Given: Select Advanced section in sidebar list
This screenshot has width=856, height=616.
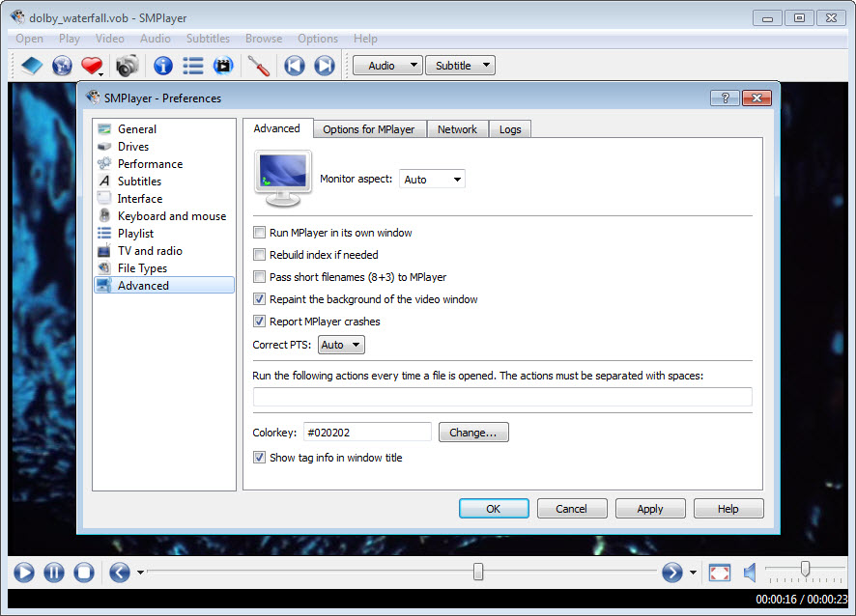Looking at the screenshot, I should click(x=164, y=286).
